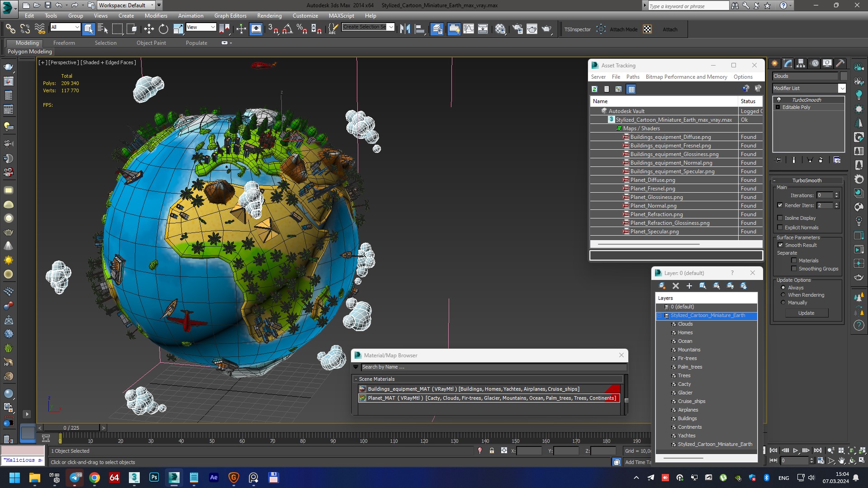The width and height of the screenshot is (868, 488).
Task: Open the Display command panel tab
Action: [x=827, y=63]
